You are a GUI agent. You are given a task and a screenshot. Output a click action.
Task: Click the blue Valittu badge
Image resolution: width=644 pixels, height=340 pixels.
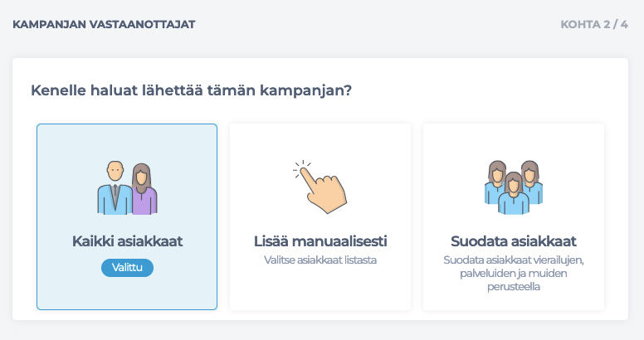(127, 268)
